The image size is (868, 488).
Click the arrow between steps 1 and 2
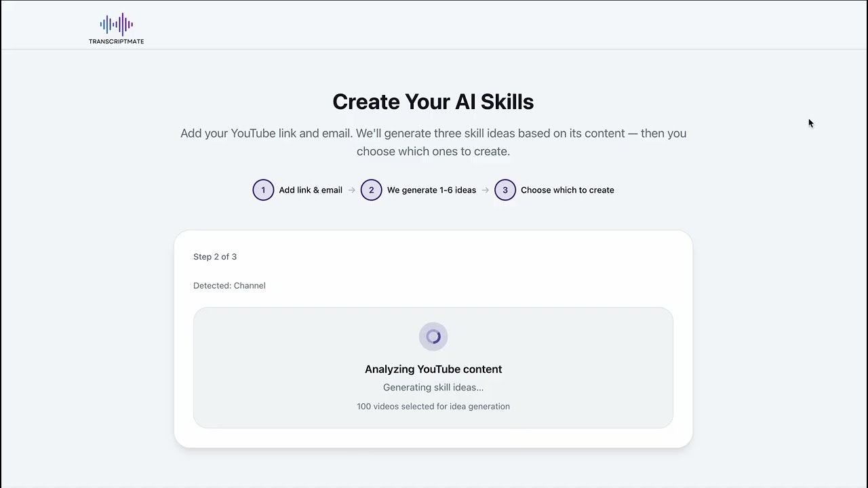tap(353, 190)
